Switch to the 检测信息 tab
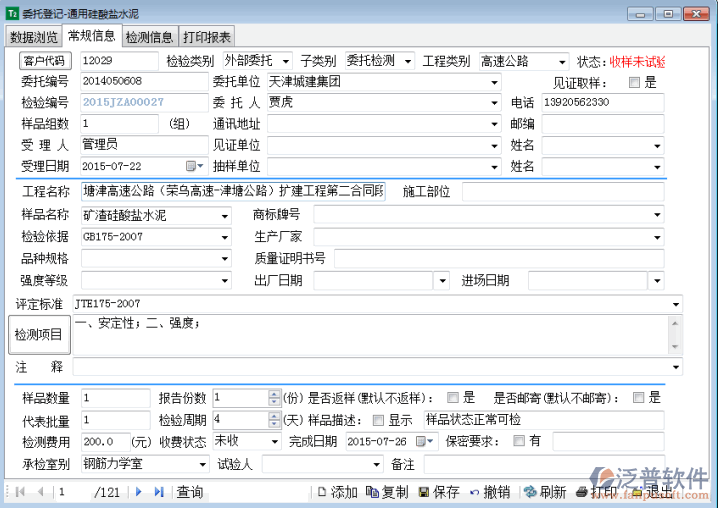719x511 pixels. point(150,37)
